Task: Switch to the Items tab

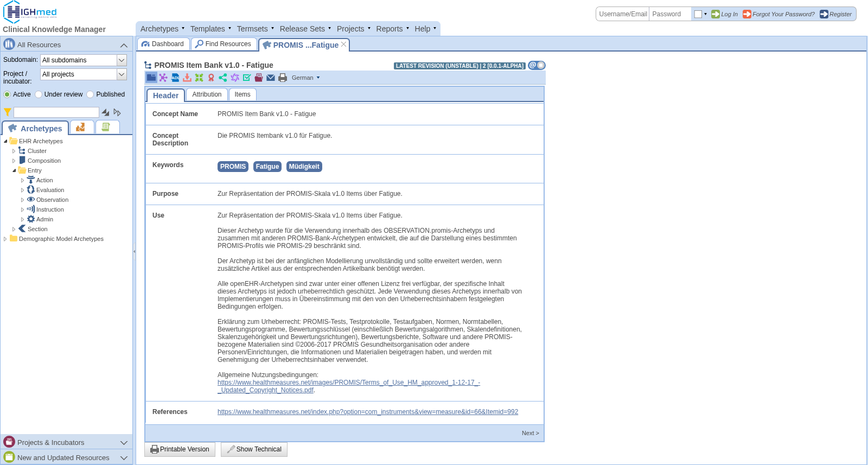Action: [242, 94]
